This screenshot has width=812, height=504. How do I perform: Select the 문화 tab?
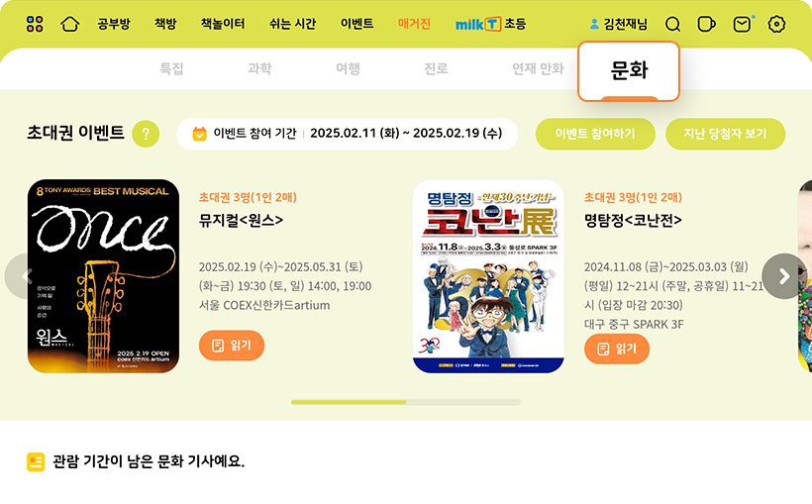629,71
